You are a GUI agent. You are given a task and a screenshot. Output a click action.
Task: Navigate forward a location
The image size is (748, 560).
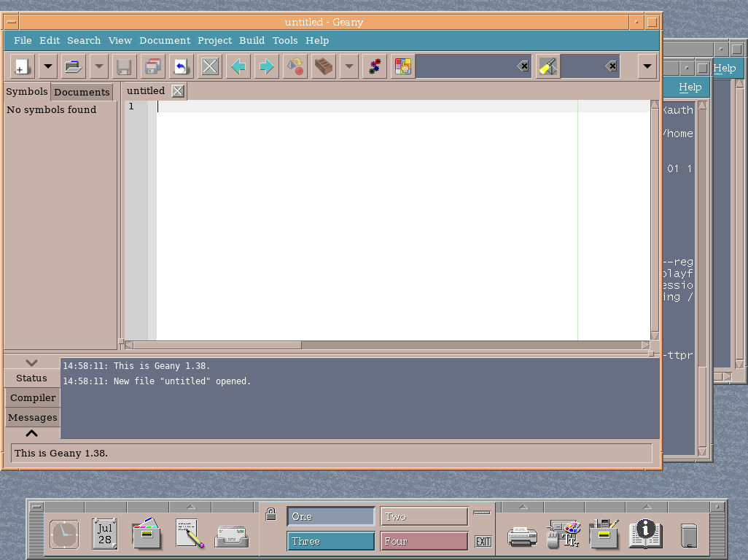[265, 66]
